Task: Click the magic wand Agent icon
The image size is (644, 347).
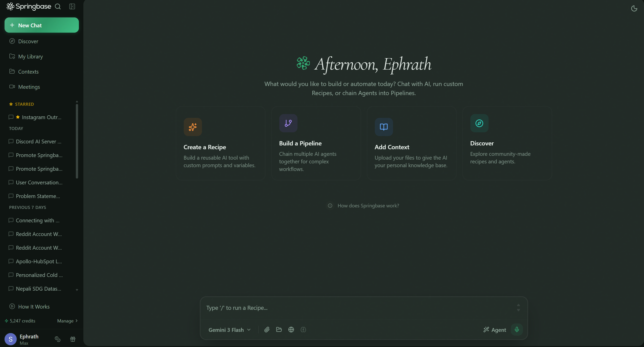Action: (x=486, y=330)
